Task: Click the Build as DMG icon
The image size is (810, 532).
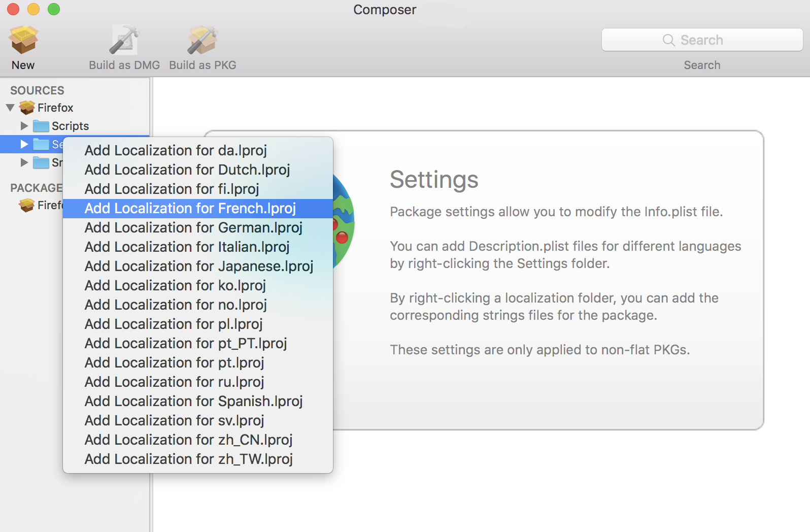Action: pos(124,41)
